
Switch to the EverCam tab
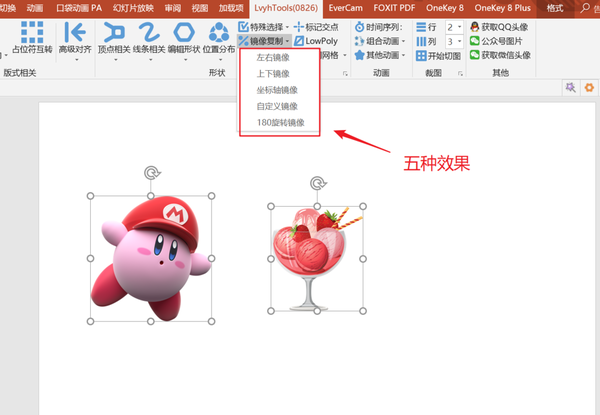[346, 8]
